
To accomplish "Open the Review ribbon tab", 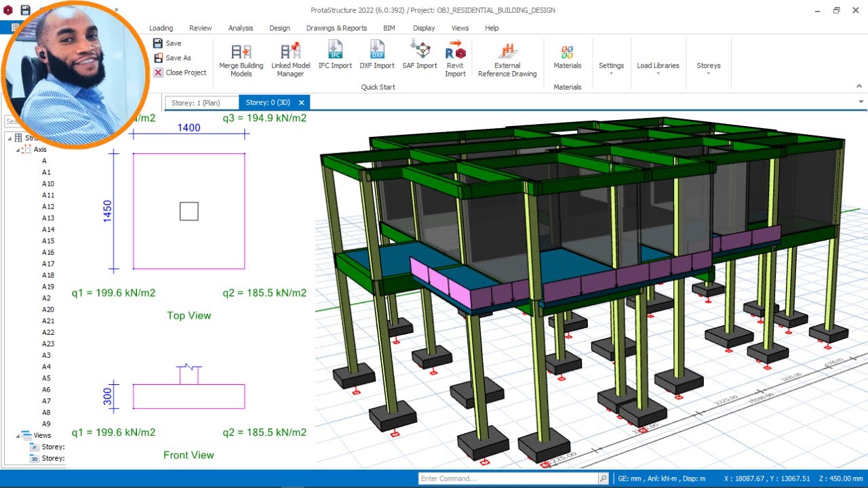I will point(201,28).
